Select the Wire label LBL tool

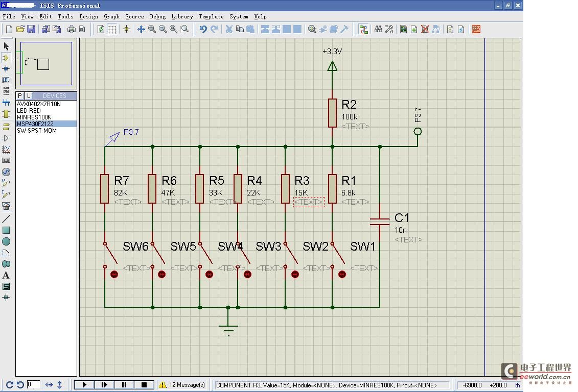click(6, 80)
